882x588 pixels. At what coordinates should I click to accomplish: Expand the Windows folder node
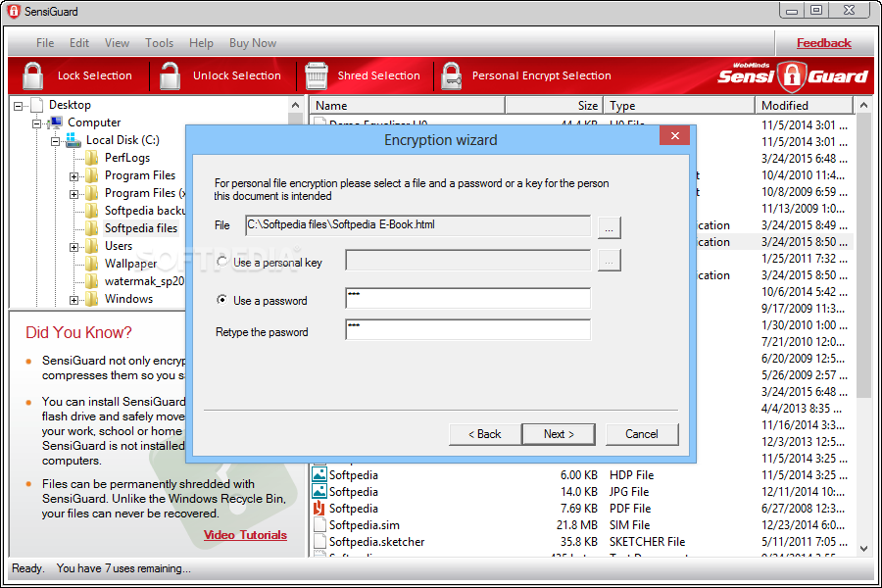tap(73, 300)
